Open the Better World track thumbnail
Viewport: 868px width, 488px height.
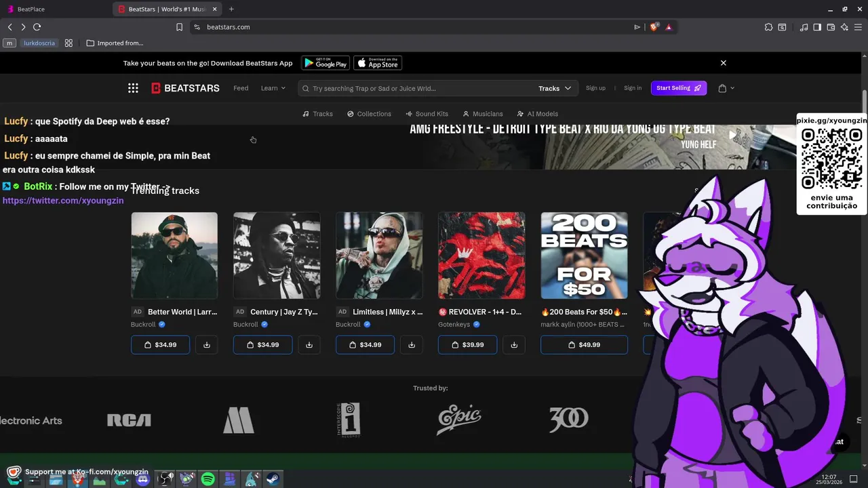(x=174, y=256)
